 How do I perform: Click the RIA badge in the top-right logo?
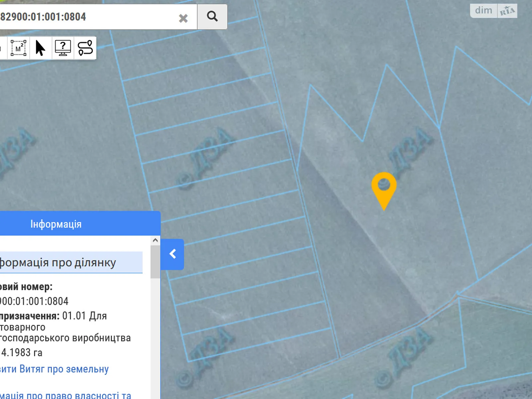[507, 11]
